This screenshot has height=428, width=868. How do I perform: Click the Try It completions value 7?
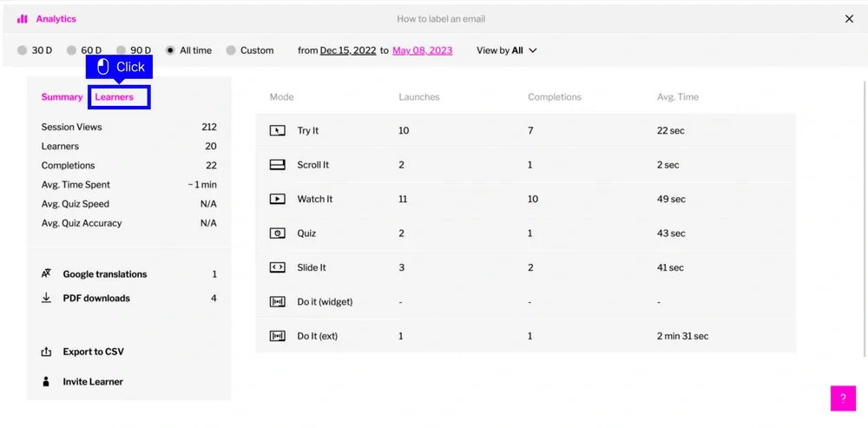click(x=530, y=131)
